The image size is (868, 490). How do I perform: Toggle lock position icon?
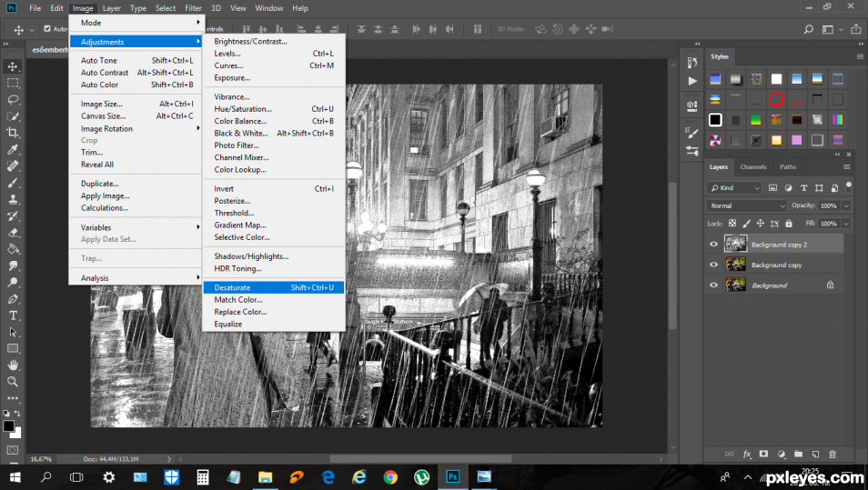click(x=760, y=224)
